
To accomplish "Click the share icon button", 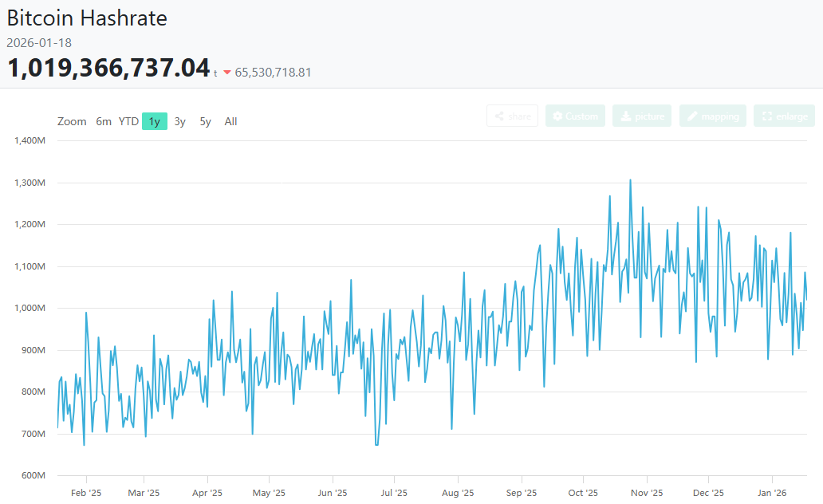I will point(512,116).
